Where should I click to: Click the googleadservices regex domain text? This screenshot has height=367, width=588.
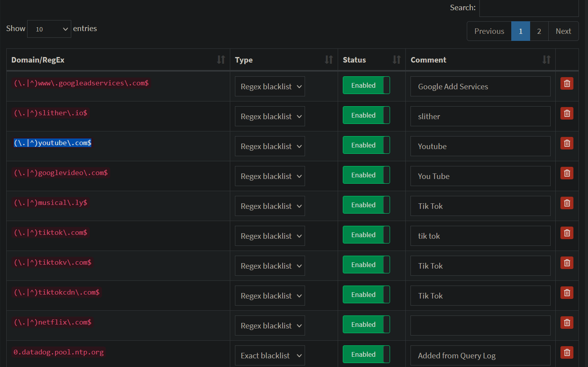tap(81, 83)
